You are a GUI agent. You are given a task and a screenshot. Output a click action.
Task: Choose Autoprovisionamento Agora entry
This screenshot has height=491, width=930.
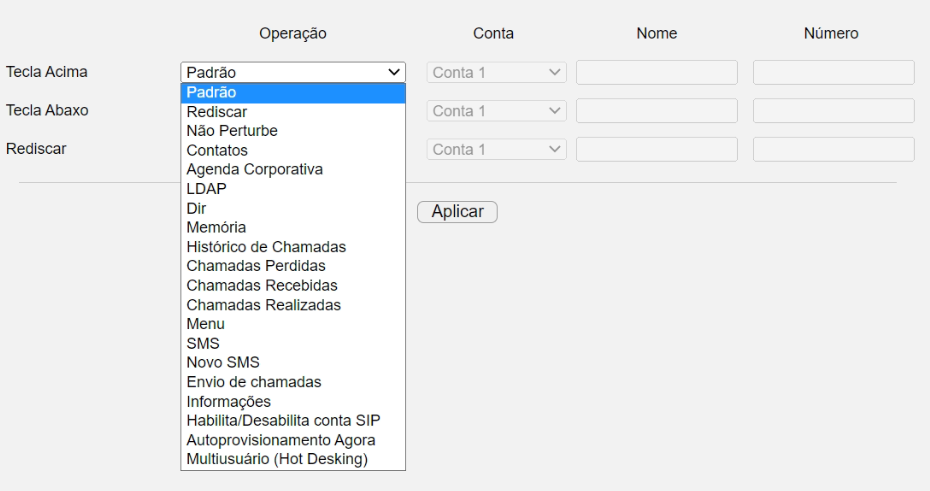[293, 440]
